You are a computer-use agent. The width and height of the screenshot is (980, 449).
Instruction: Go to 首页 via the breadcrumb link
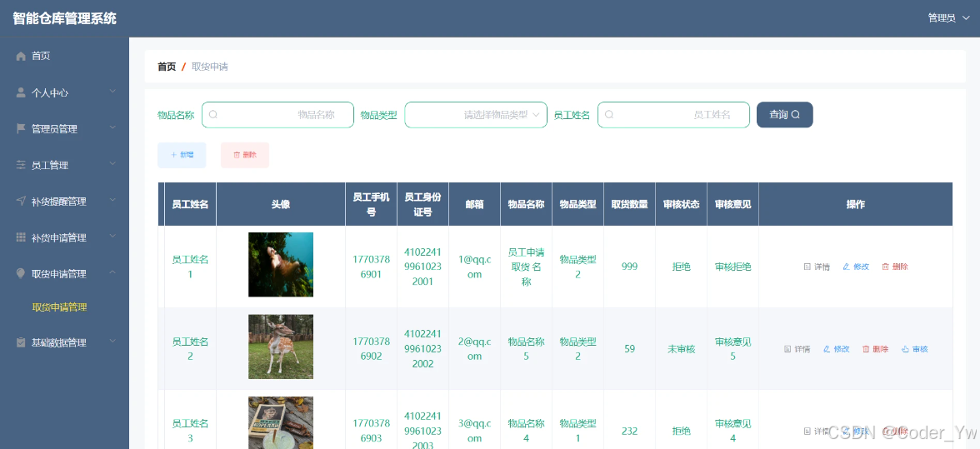point(167,67)
